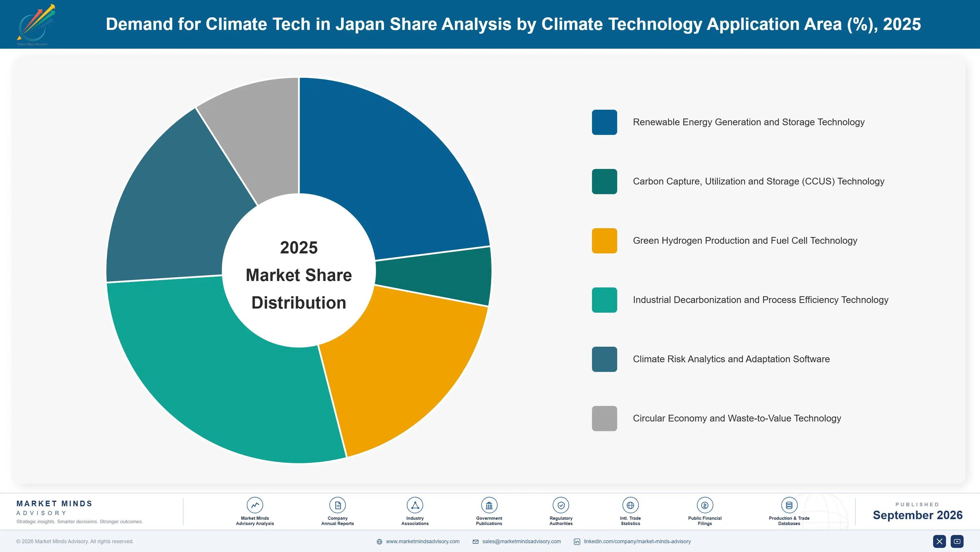Open the YouTube social icon

pyautogui.click(x=957, y=541)
